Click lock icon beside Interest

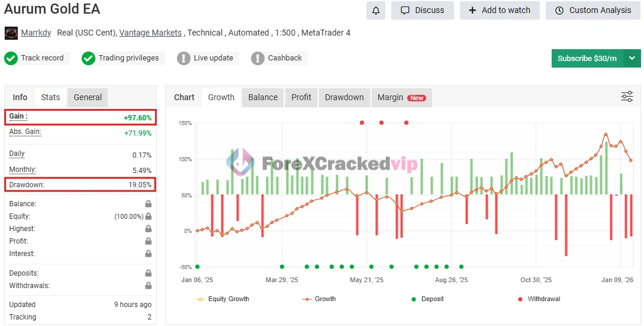coord(148,254)
